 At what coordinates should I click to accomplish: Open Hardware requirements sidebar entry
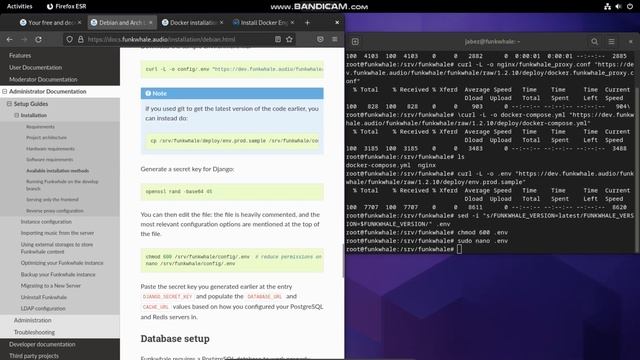tap(50, 149)
